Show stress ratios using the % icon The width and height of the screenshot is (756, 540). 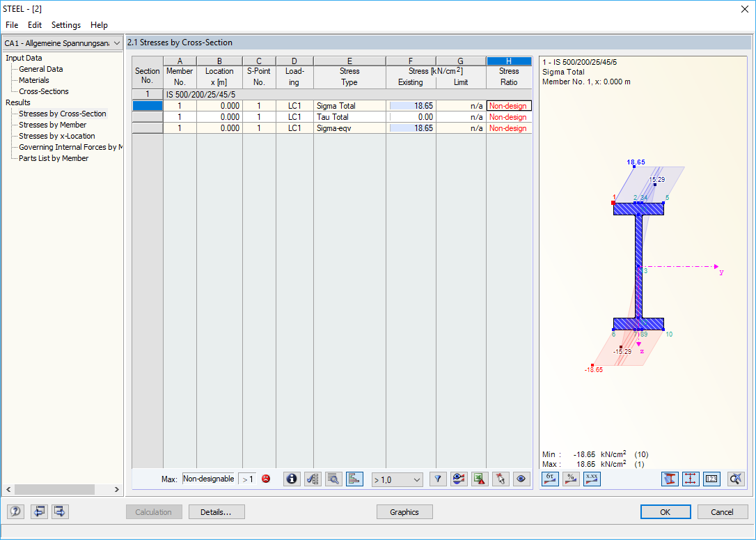pyautogui.click(x=571, y=479)
